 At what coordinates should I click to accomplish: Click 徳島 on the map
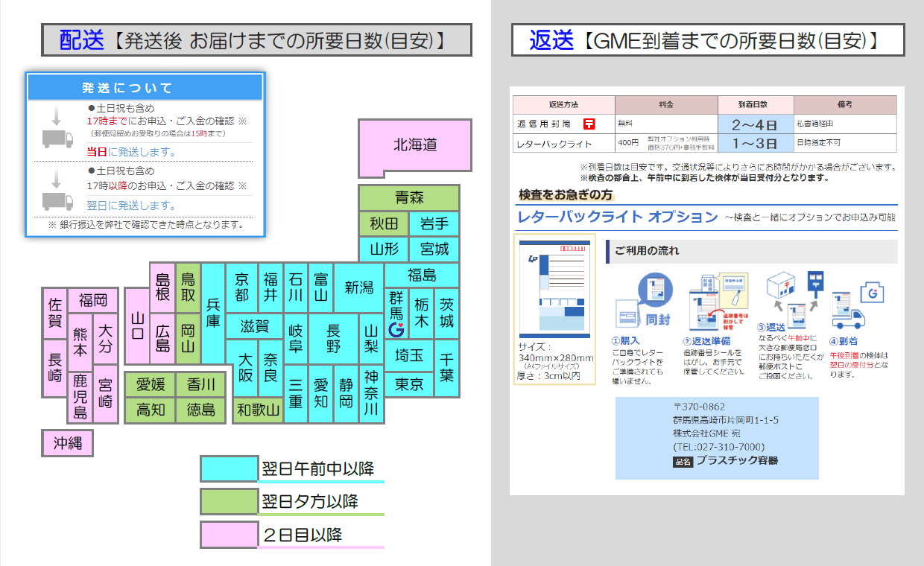point(201,410)
